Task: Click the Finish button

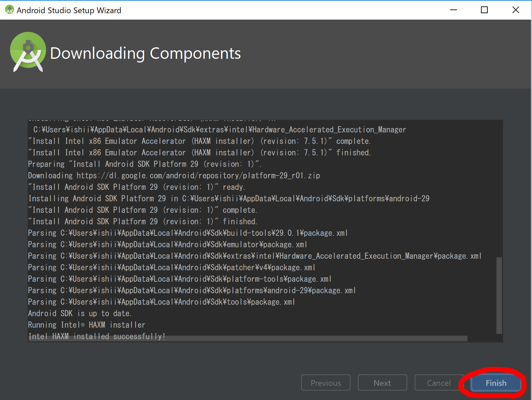Action: (x=496, y=383)
